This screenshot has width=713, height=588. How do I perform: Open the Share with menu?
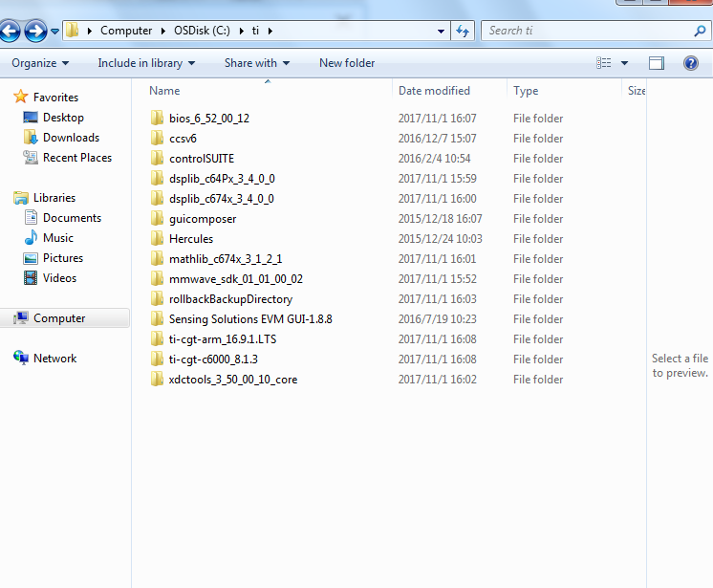click(x=257, y=63)
